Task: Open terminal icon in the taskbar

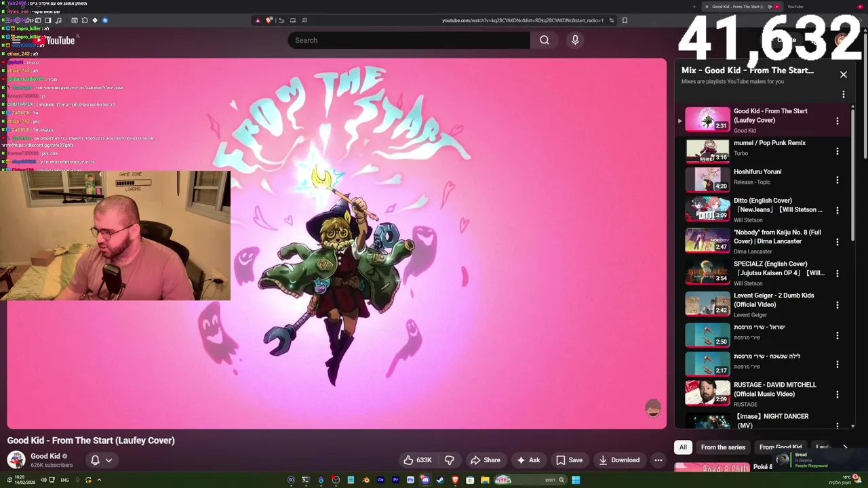Action: pyautogui.click(x=306, y=480)
